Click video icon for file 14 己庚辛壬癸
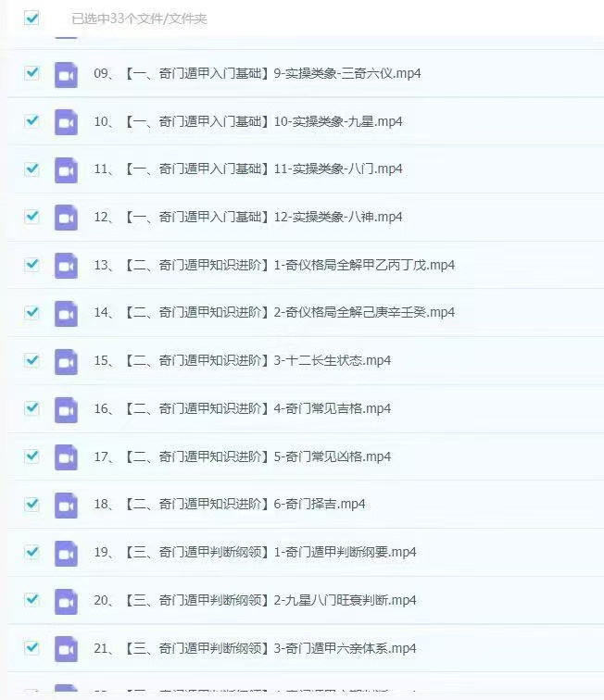Screen dimensions: 604x700 (66, 314)
